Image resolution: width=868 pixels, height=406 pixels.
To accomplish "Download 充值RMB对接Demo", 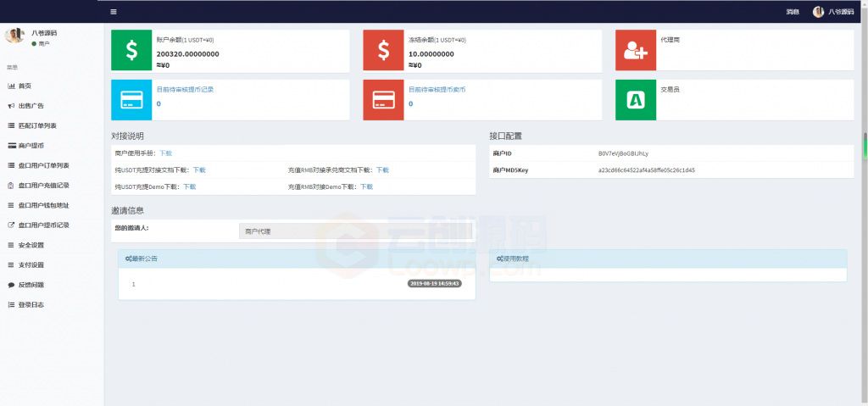I will (x=366, y=186).
